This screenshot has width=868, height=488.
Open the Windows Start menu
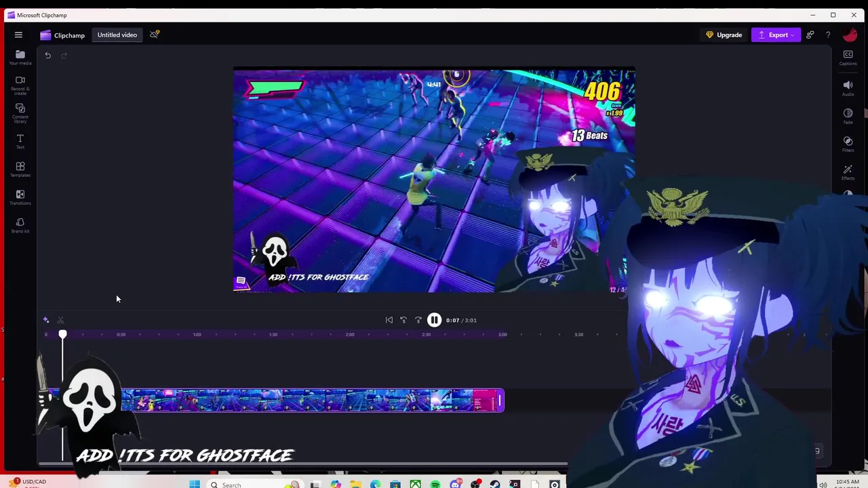pyautogui.click(x=195, y=484)
